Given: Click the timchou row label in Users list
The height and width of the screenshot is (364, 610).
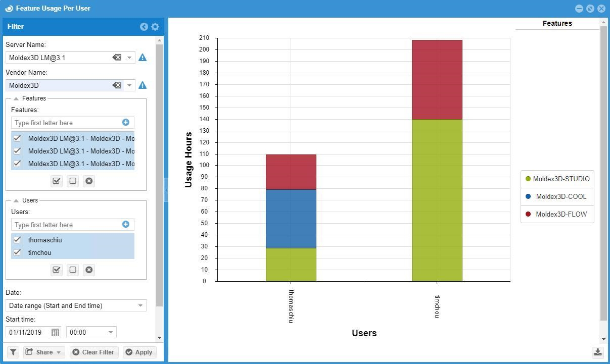Looking at the screenshot, I should pos(39,252).
